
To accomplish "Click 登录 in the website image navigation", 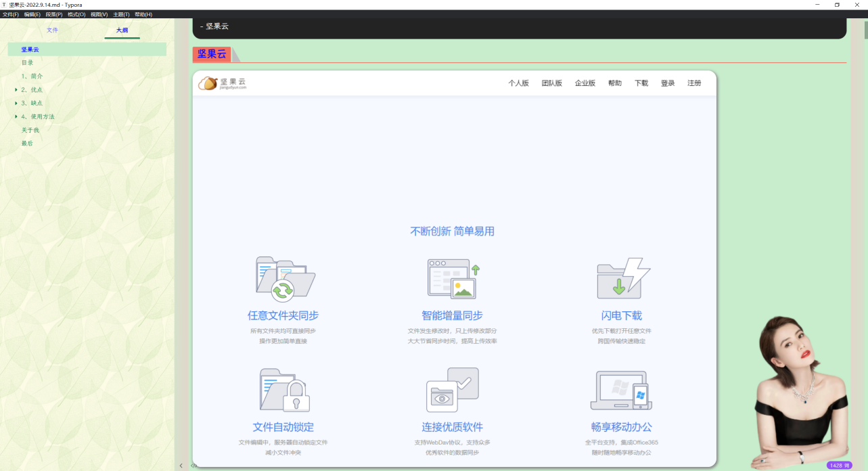I will pyautogui.click(x=668, y=83).
